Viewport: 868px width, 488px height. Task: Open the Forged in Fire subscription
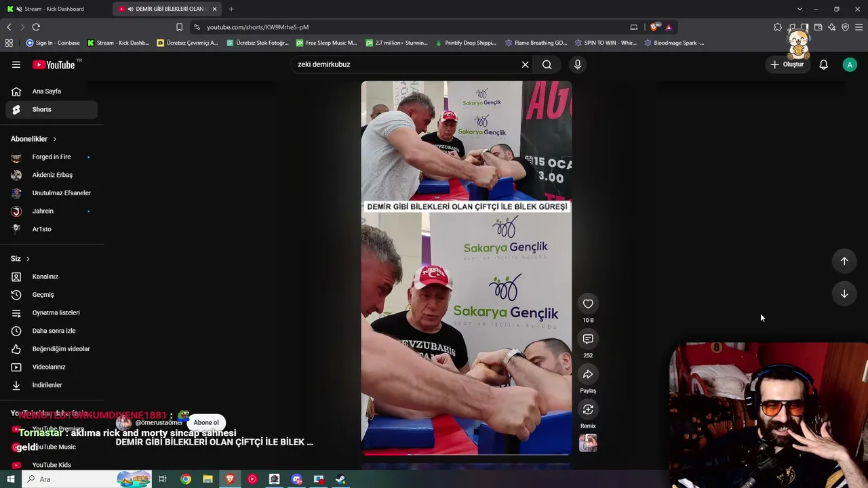point(52,157)
